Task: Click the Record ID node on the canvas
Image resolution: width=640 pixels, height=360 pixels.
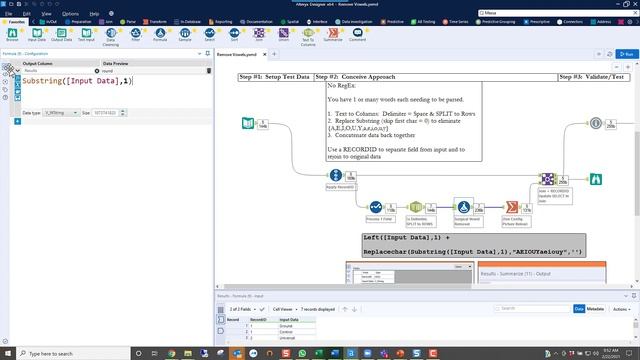Action: pyautogui.click(x=336, y=176)
